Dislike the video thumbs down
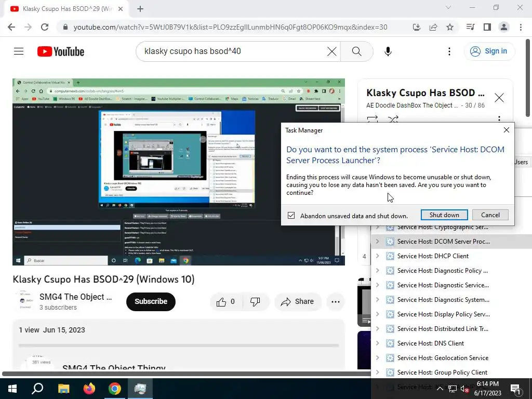This screenshot has height=399, width=532. 255,302
